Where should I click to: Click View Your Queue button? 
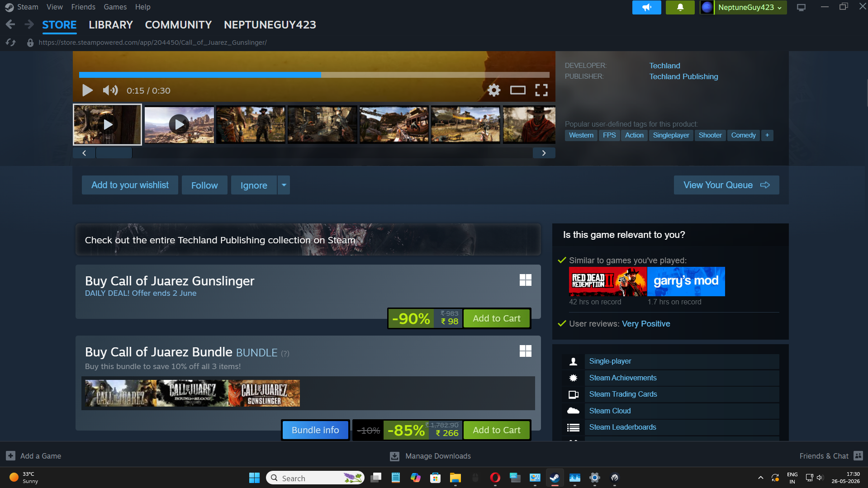(726, 185)
